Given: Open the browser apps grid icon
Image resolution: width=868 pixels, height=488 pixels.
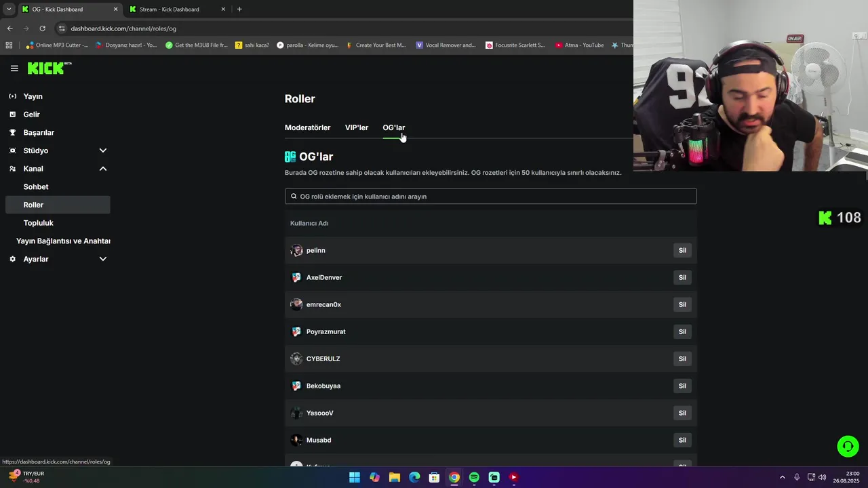Looking at the screenshot, I should (x=9, y=45).
